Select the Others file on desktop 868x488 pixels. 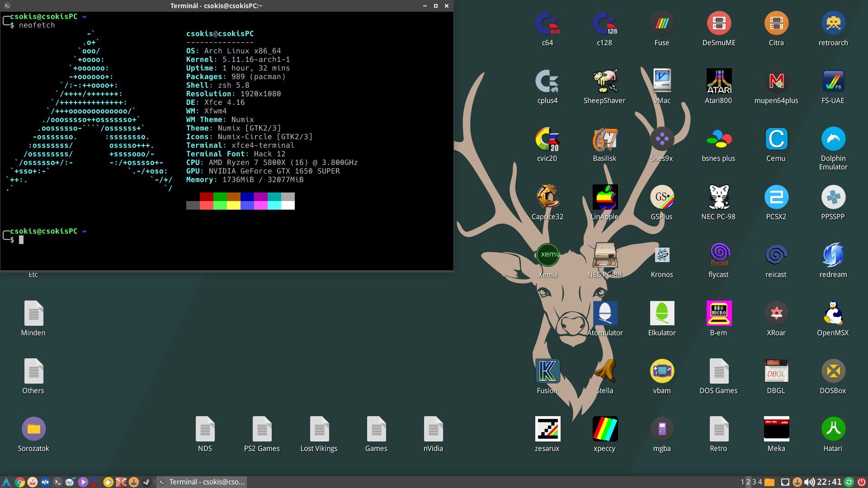[33, 371]
